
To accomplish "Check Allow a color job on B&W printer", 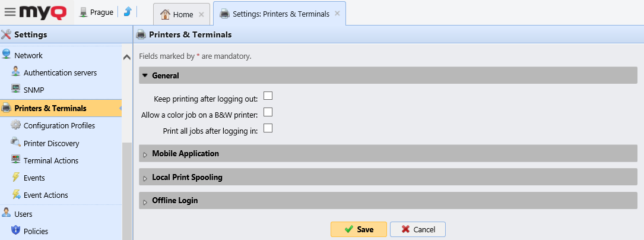I will click(x=268, y=112).
